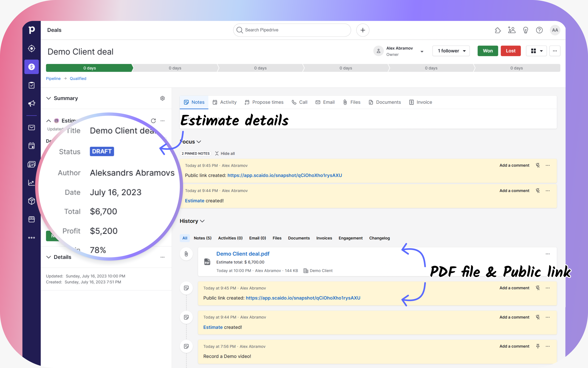The height and width of the screenshot is (368, 588).
Task: Open More dots in sidebar
Action: (32, 238)
